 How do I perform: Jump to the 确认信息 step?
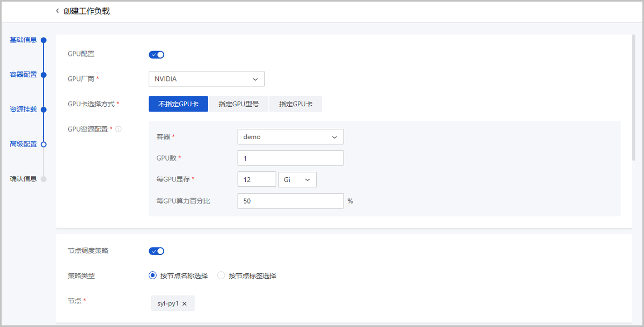click(x=24, y=179)
